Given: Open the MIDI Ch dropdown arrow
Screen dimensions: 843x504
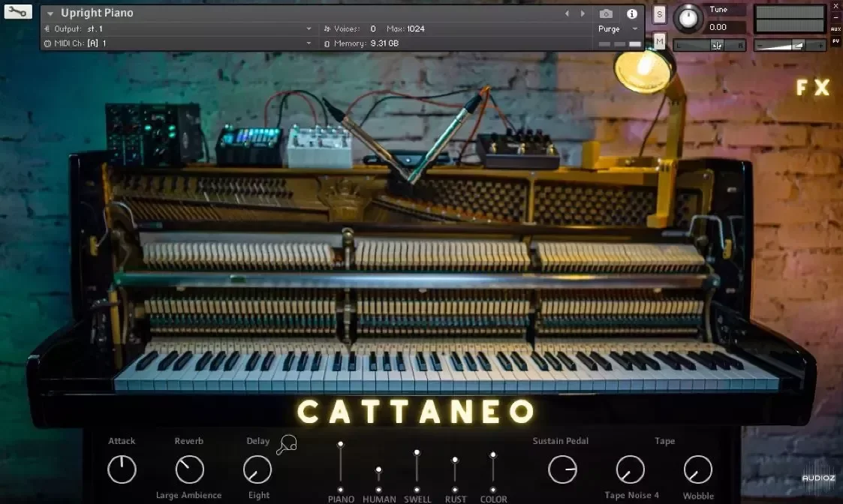Looking at the screenshot, I should click(309, 43).
